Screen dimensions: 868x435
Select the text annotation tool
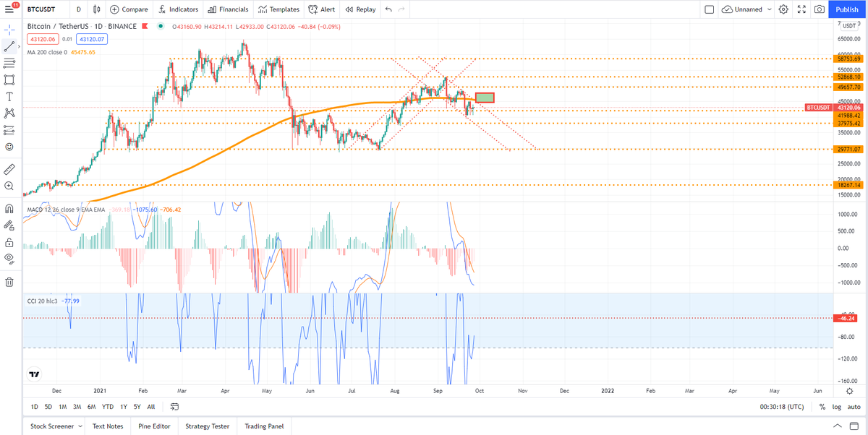[9, 96]
